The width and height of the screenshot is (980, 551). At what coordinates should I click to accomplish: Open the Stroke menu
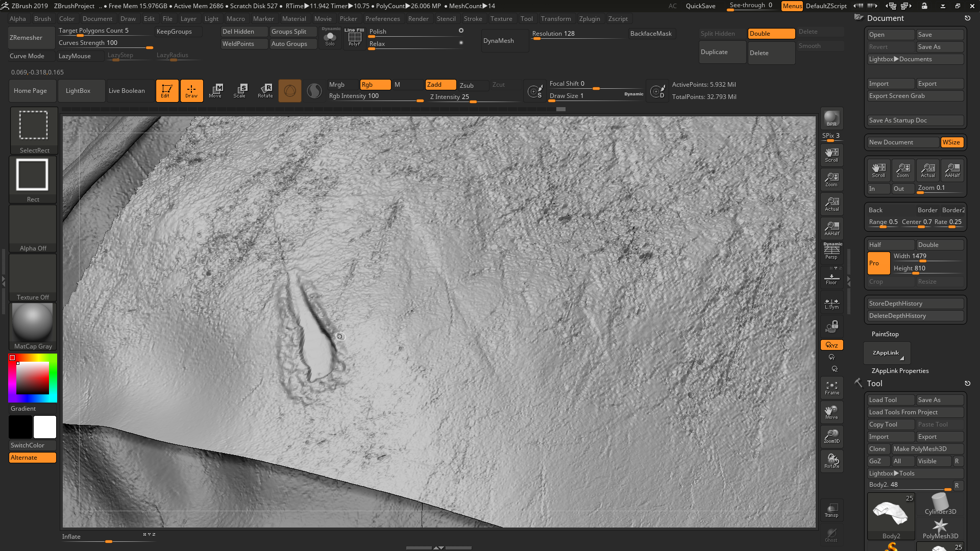[x=473, y=19]
